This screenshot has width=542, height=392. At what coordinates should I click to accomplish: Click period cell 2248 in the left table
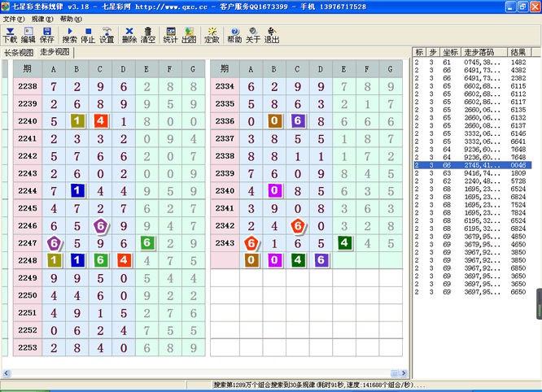(x=28, y=260)
